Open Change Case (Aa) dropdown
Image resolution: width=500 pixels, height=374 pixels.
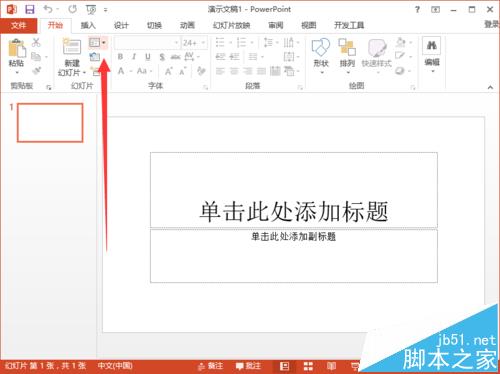coord(144,71)
